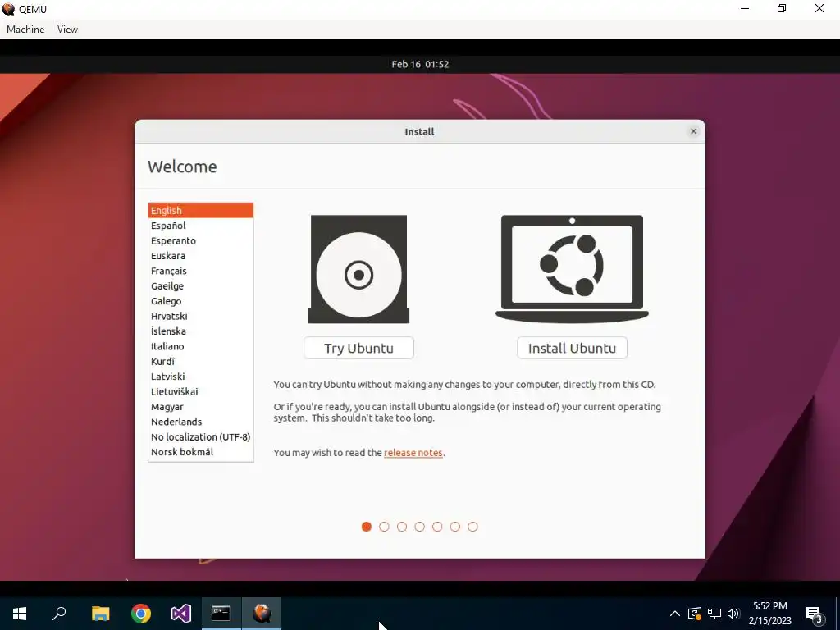Choose Gaeilge language
840x630 pixels.
coord(201,286)
